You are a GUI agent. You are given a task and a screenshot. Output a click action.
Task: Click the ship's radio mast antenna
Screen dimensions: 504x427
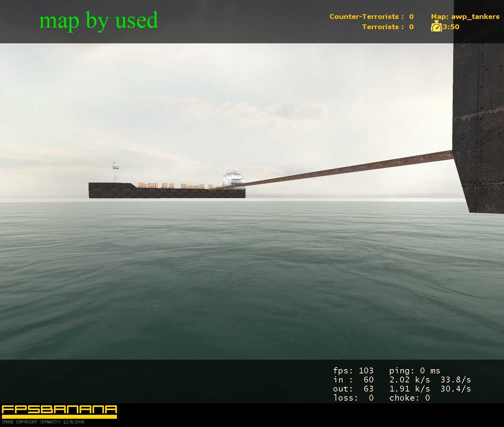coord(115,172)
